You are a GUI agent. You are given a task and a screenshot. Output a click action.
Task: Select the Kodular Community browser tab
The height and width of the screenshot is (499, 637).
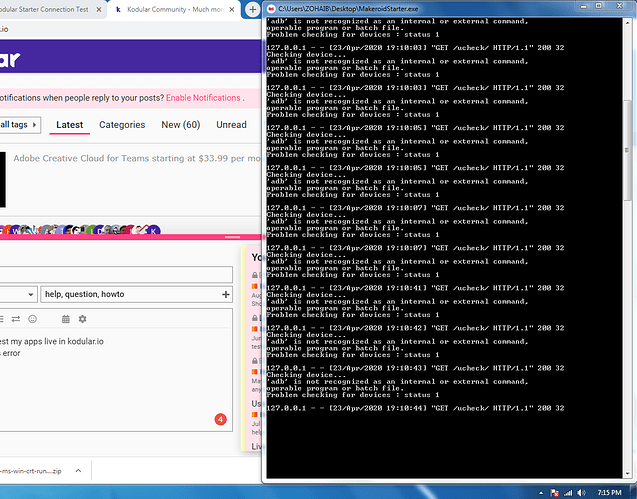[175, 9]
